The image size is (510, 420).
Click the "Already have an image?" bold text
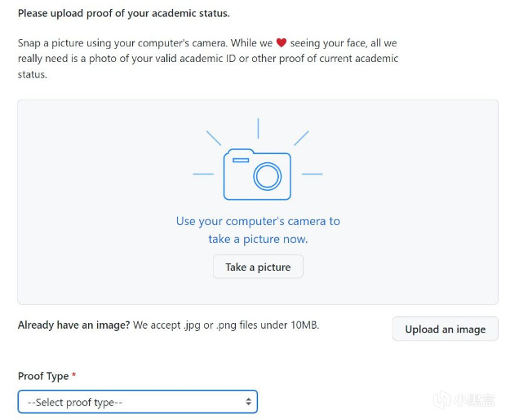(x=74, y=325)
